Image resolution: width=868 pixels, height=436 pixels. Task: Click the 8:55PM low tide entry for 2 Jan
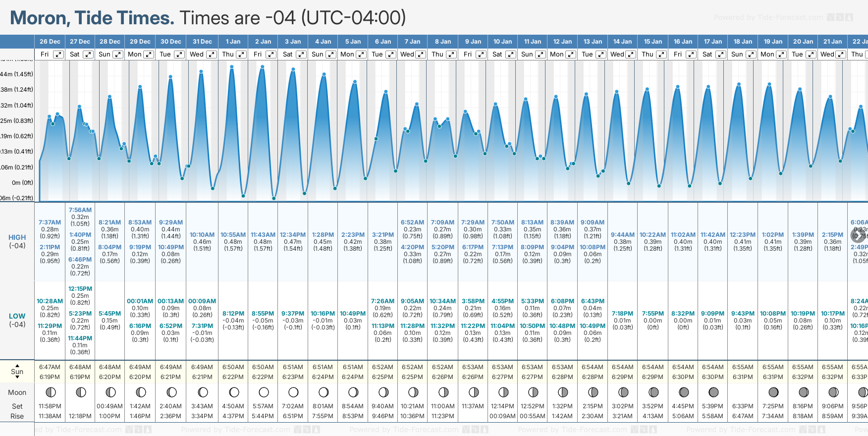[x=263, y=314]
